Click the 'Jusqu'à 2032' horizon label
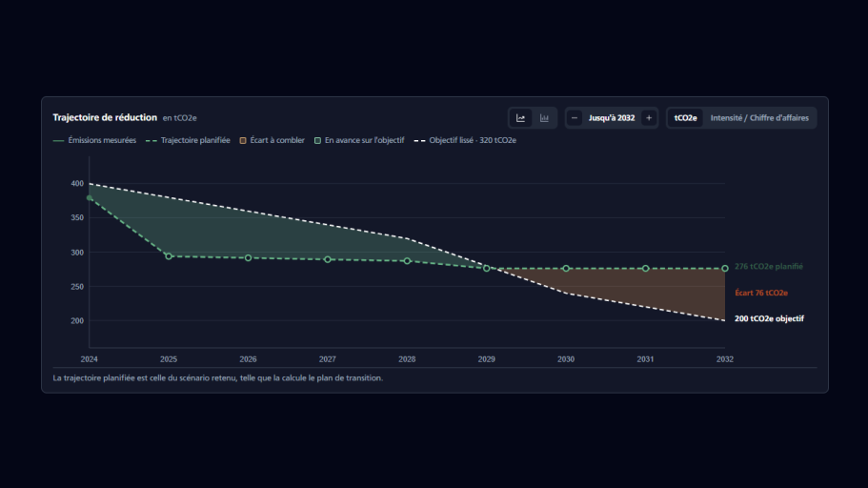The height and width of the screenshot is (488, 868). pyautogui.click(x=612, y=118)
